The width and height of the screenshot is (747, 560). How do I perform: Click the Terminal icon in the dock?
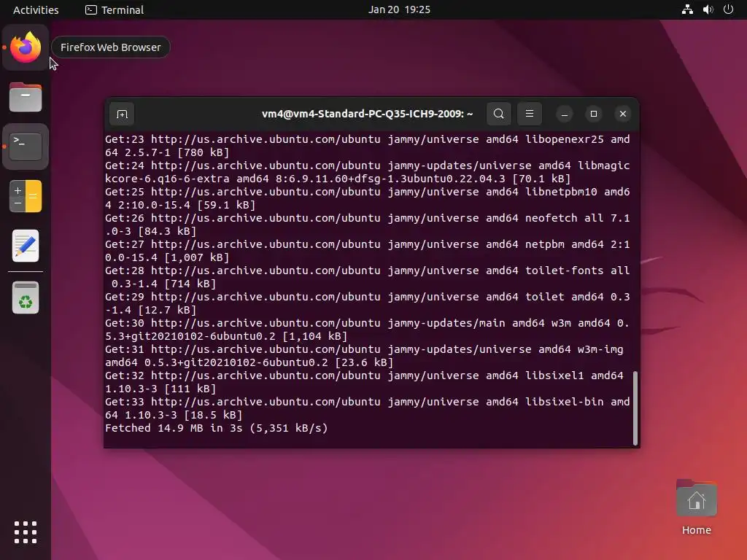coord(26,146)
